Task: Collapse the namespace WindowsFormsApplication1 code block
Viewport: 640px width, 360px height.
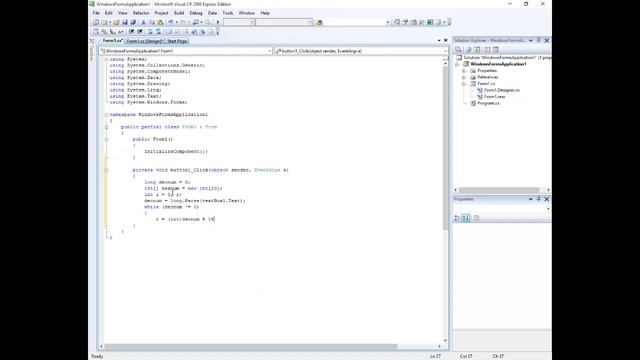Action: click(106, 115)
